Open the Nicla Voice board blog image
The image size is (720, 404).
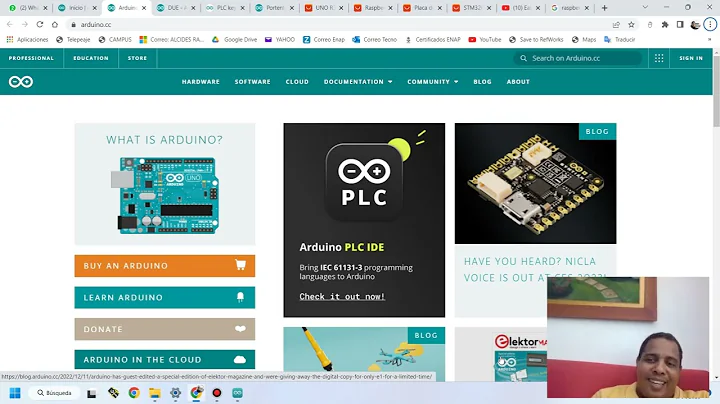click(x=535, y=183)
